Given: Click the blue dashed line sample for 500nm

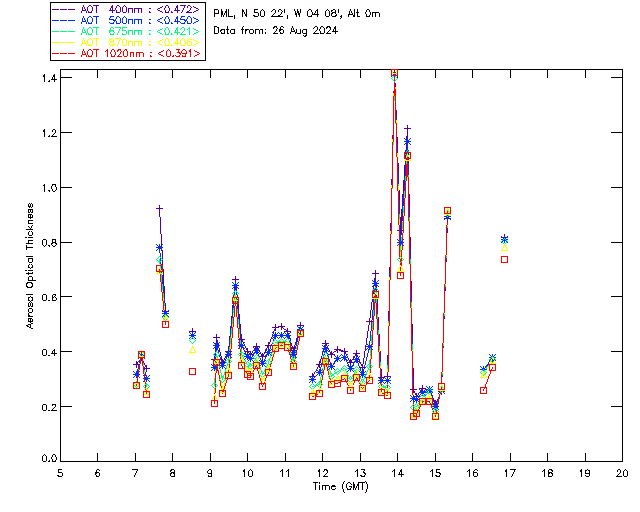Looking at the screenshot, I should 64,20.
